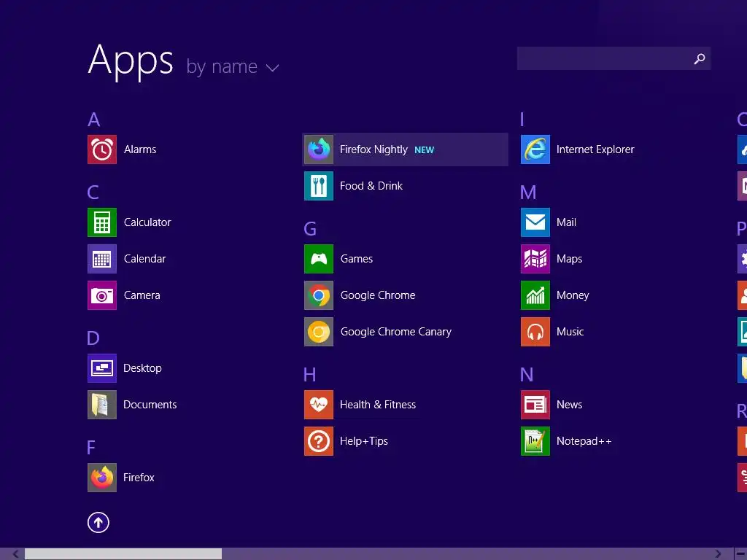The image size is (747, 560).
Task: Launch Calculator via its green icon
Action: [102, 222]
